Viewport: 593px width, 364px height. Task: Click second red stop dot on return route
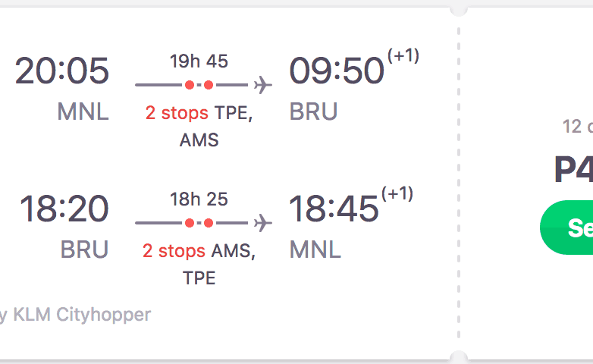[x=209, y=223]
